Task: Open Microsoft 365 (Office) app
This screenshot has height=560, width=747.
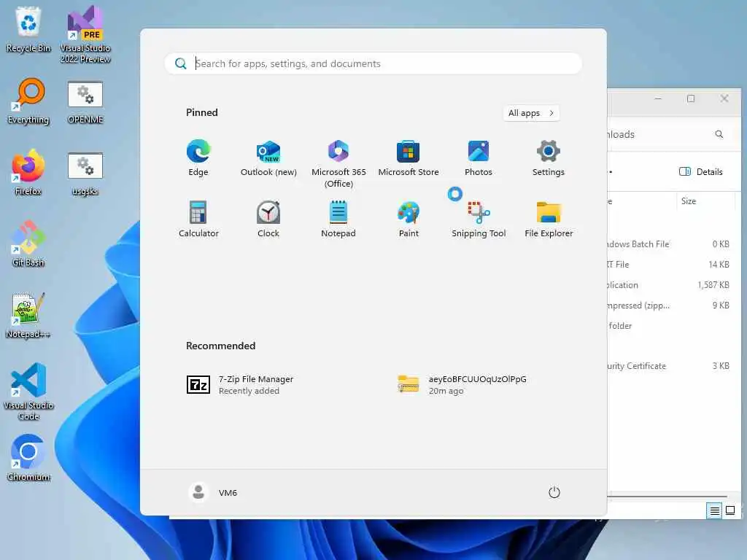Action: (338, 164)
